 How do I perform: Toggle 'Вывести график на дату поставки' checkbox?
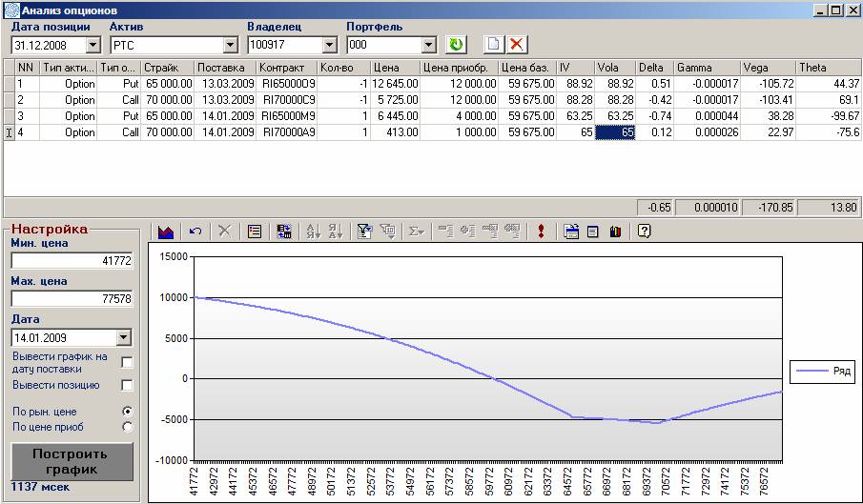coord(127,362)
